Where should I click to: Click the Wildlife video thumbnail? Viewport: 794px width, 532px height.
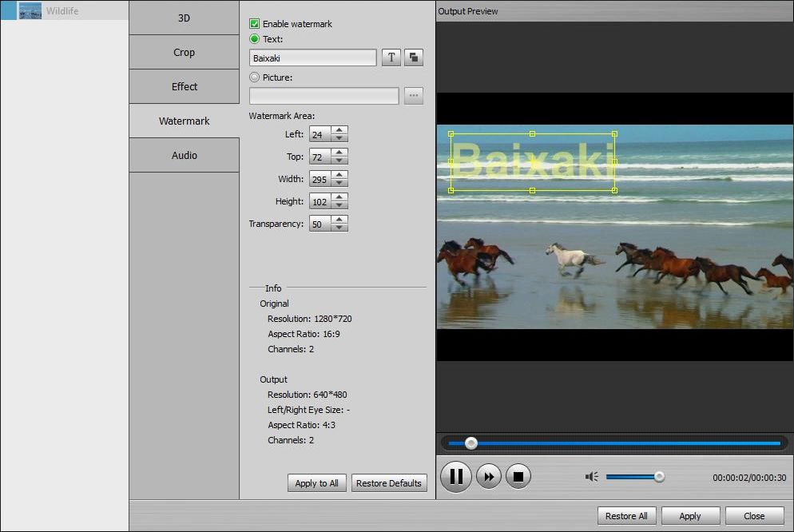[x=32, y=11]
